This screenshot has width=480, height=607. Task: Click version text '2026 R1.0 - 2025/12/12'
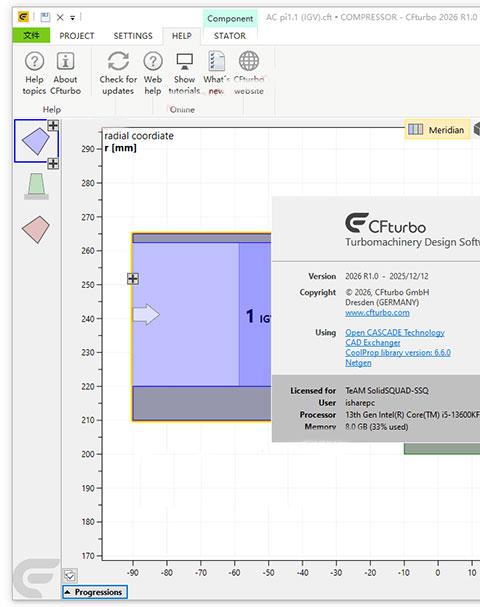tap(387, 276)
